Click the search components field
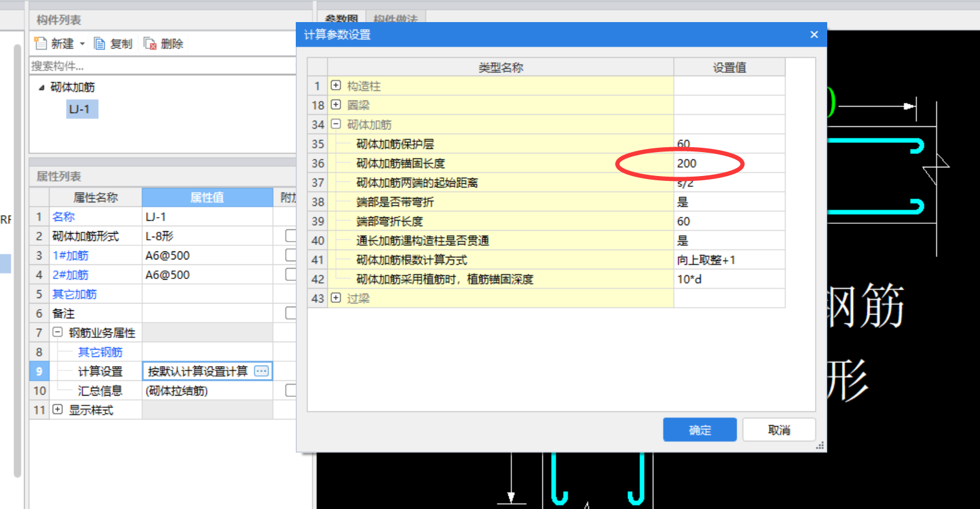Viewport: 980px width, 509px height. [x=163, y=66]
